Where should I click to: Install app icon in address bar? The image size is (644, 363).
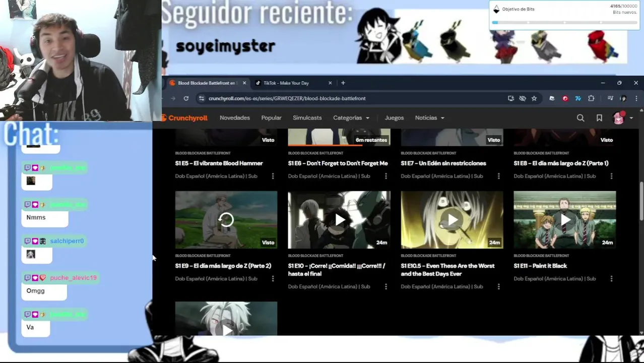click(510, 98)
